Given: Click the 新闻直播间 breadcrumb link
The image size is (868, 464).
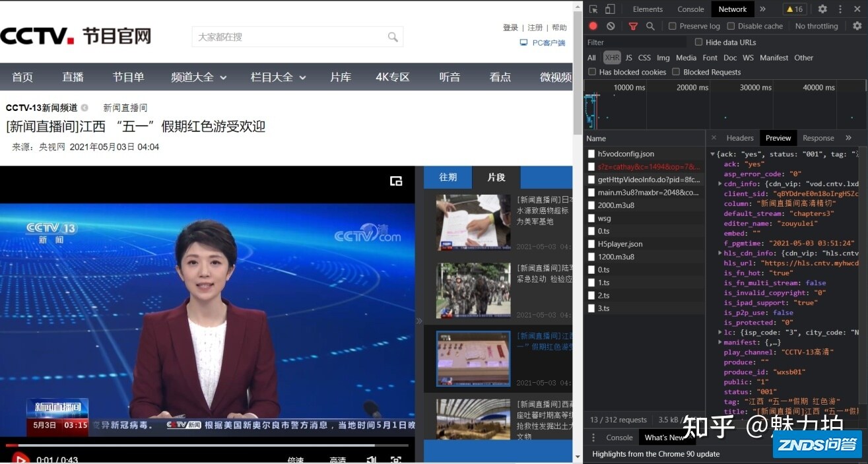Looking at the screenshot, I should (125, 108).
